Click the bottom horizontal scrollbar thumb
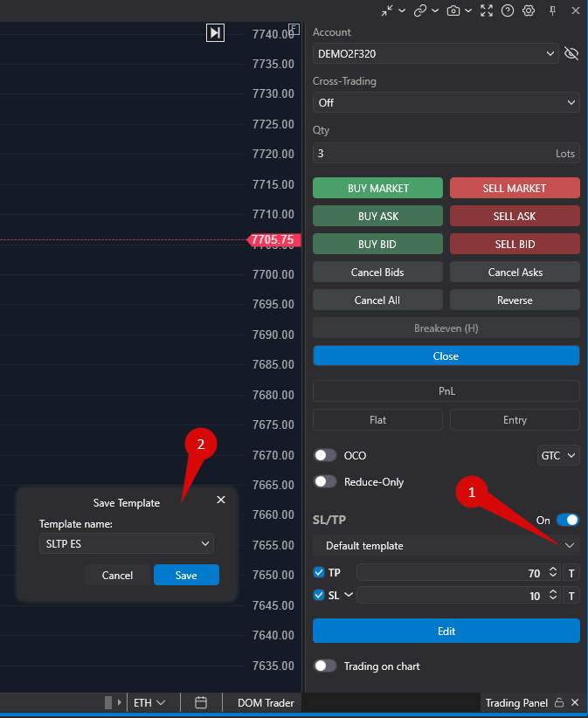 point(108,702)
